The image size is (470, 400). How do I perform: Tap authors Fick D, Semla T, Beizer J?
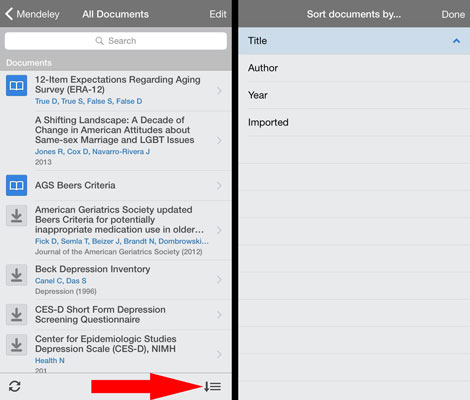(122, 241)
